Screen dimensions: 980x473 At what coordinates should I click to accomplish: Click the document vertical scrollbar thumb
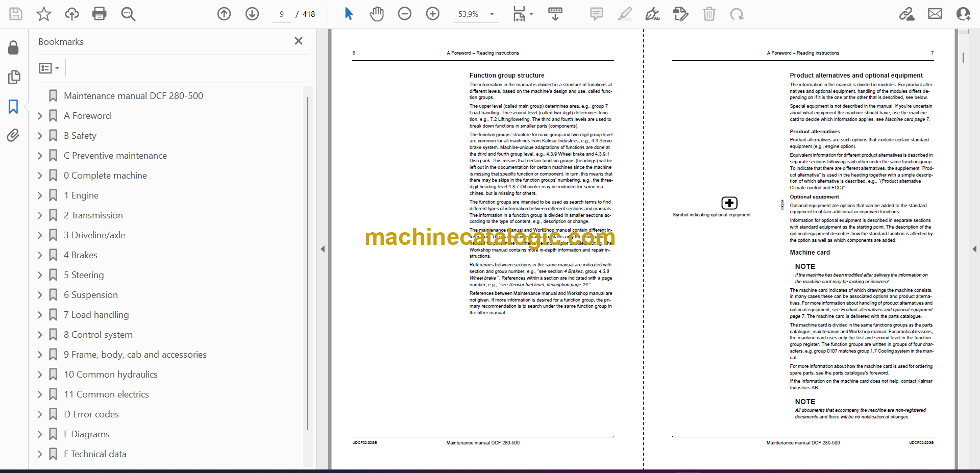pos(963,58)
